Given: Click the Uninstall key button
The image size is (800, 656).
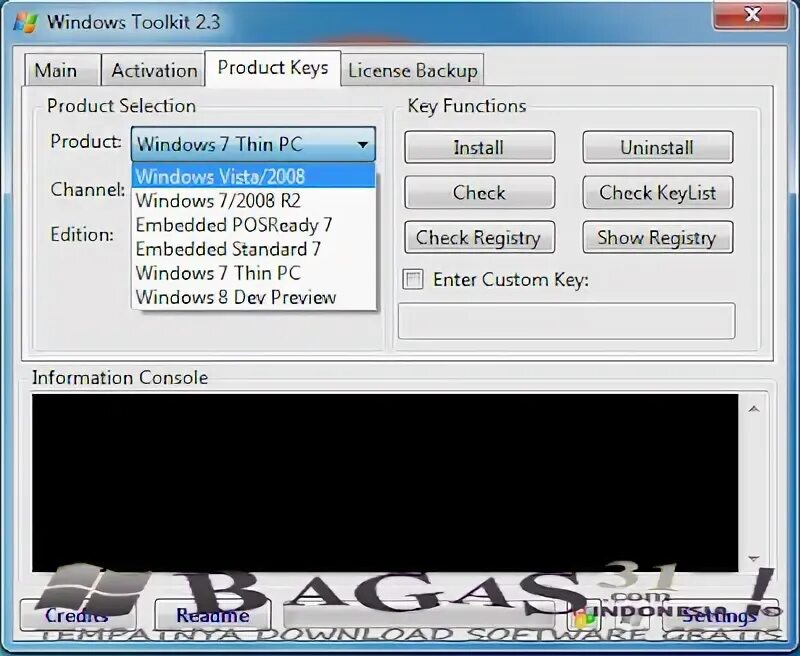Looking at the screenshot, I should click(658, 147).
